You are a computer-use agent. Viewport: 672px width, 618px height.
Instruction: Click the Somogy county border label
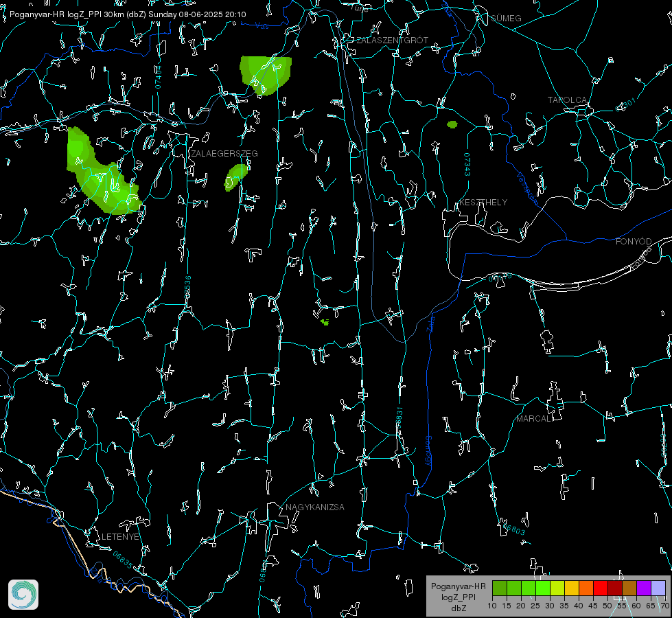coord(428,450)
